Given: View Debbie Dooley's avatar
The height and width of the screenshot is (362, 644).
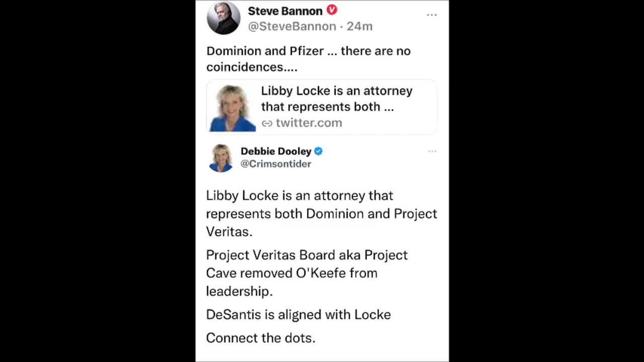Looking at the screenshot, I should click(x=221, y=157).
